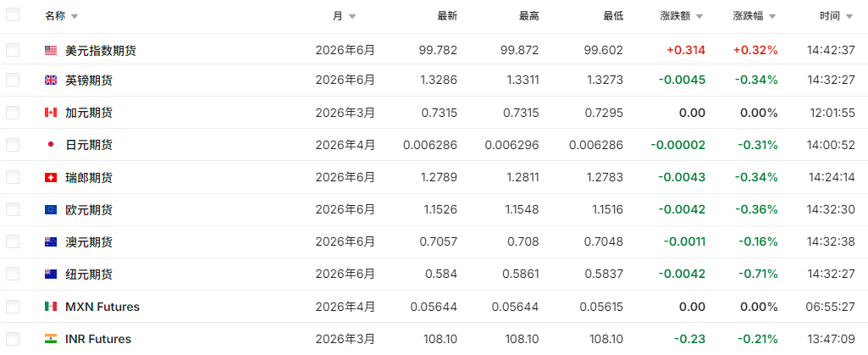Sort by the 涨跌额 column arrow
The width and height of the screenshot is (868, 355).
[699, 17]
